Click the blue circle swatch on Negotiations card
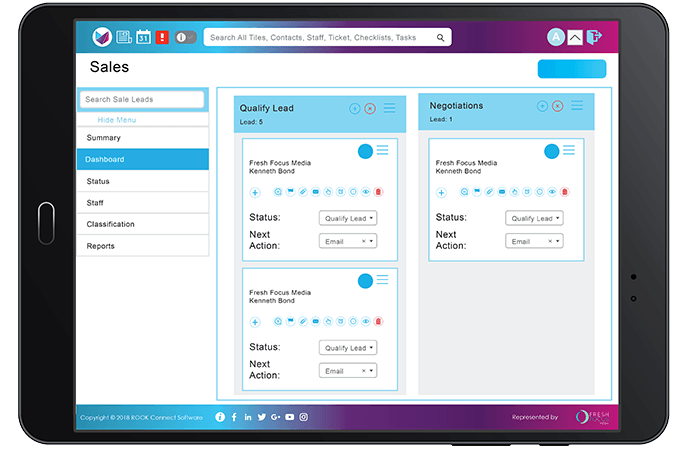The image size is (690, 450). pyautogui.click(x=551, y=151)
